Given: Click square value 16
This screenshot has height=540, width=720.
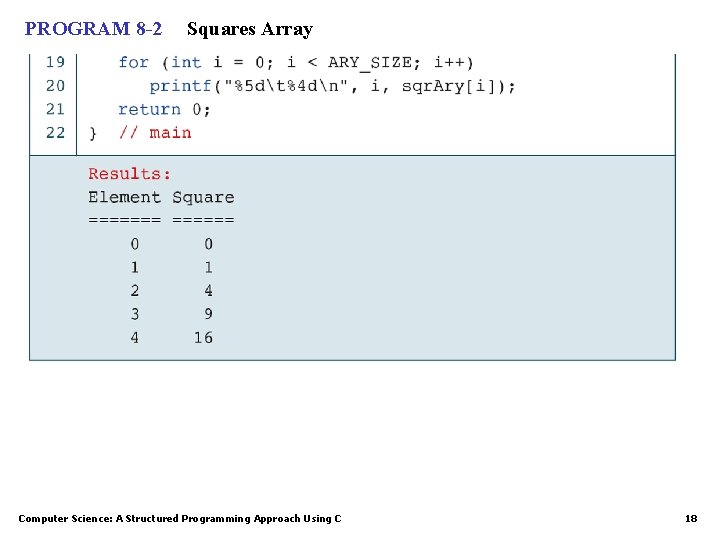Looking at the screenshot, I should pyautogui.click(x=203, y=338).
